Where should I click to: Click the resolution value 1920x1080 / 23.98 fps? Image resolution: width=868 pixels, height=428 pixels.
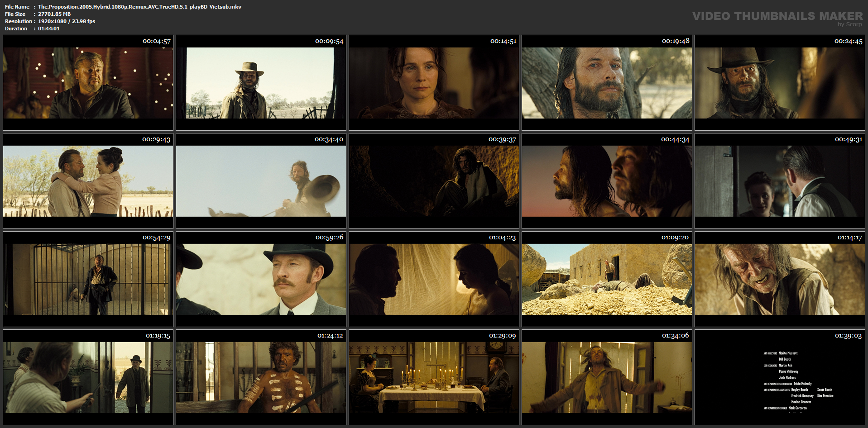pyautogui.click(x=67, y=21)
